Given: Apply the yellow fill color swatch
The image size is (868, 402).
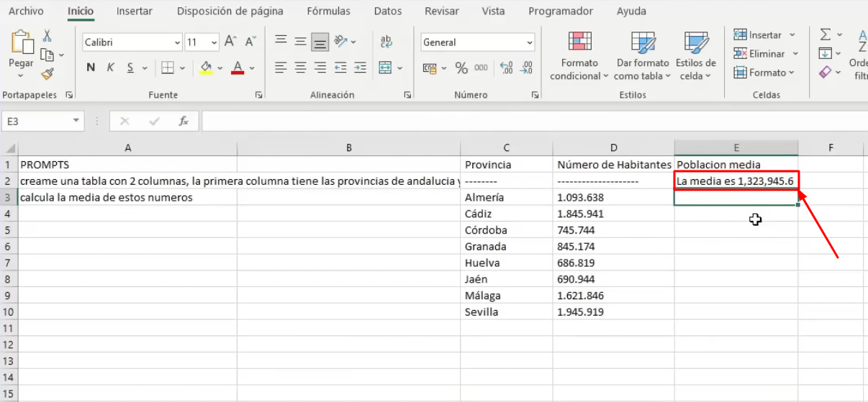Looking at the screenshot, I should [206, 68].
